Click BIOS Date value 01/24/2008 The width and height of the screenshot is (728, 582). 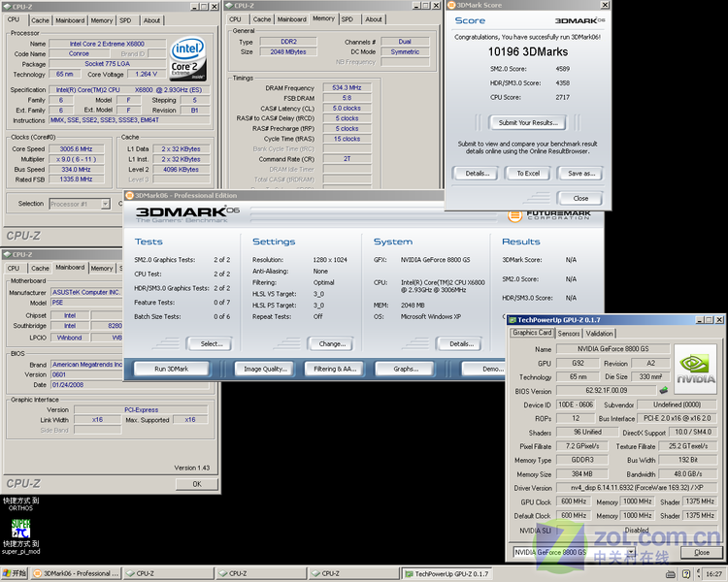pyautogui.click(x=68, y=385)
